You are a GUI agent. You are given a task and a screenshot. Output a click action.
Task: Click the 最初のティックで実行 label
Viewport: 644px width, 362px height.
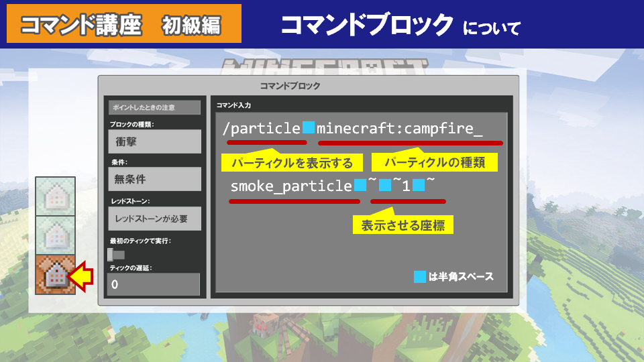140,241
